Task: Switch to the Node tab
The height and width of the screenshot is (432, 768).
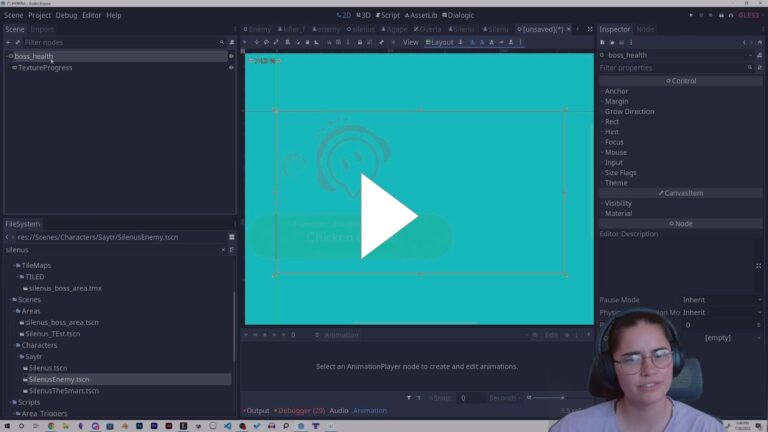Action: coord(645,29)
